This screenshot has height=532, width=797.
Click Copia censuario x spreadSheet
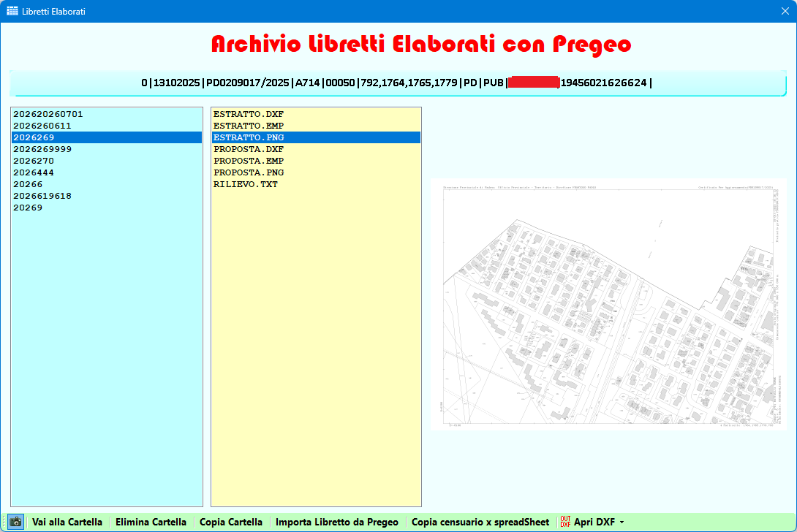pyautogui.click(x=480, y=522)
